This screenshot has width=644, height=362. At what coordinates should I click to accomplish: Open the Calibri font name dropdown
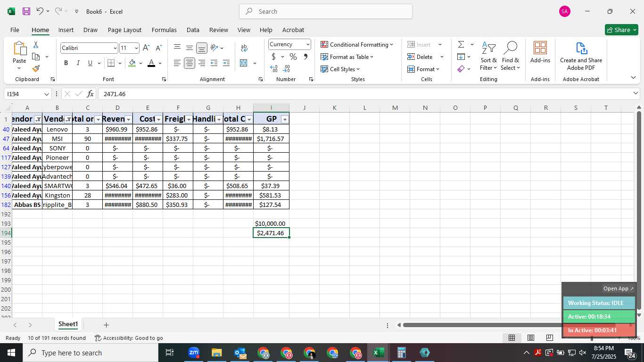pos(115,48)
